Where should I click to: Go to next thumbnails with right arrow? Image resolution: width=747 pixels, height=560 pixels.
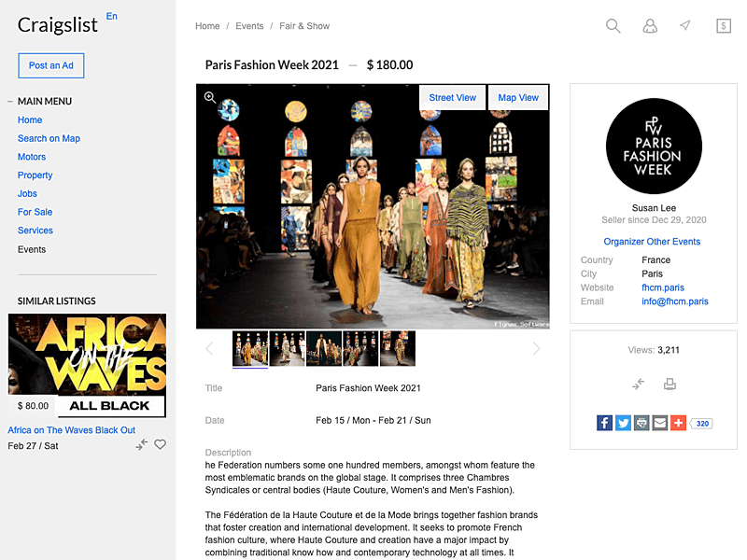pyautogui.click(x=536, y=348)
